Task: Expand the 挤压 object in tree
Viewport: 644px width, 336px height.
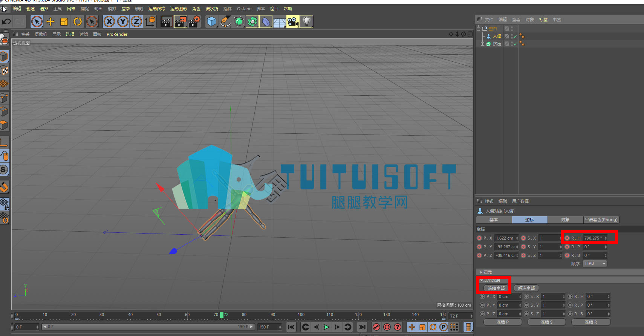Action: click(x=482, y=44)
